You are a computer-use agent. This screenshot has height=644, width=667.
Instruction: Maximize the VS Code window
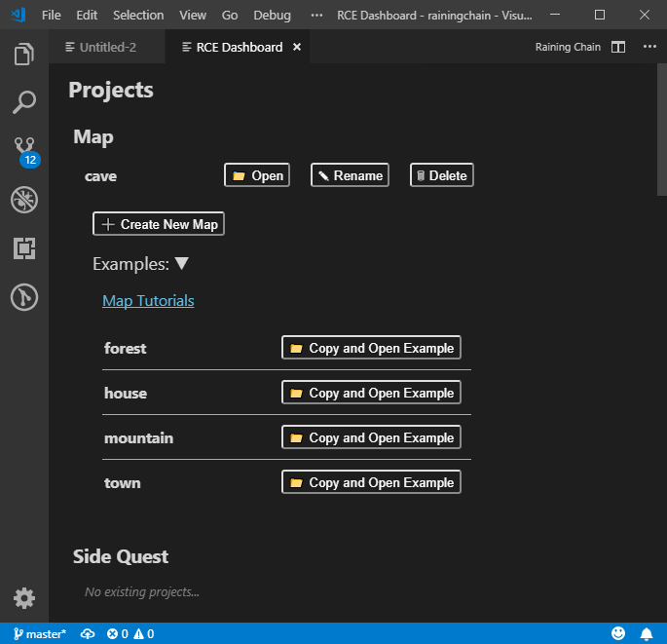[600, 15]
